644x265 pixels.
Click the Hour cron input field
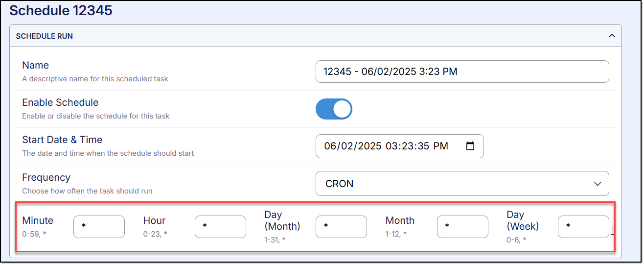coord(220,226)
